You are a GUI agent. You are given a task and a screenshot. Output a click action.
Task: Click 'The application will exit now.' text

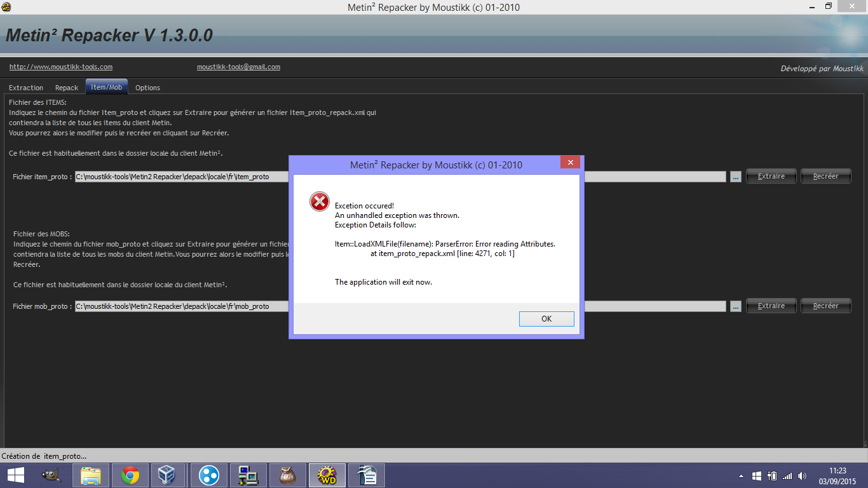[x=383, y=282]
